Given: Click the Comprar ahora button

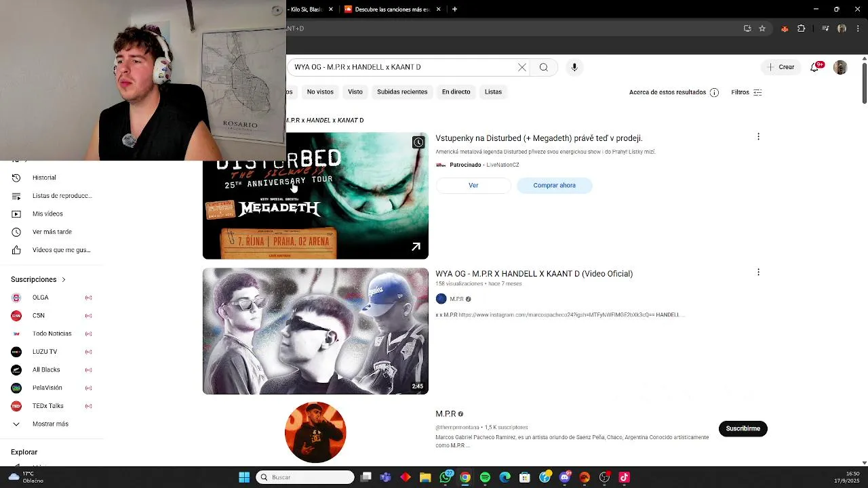Looking at the screenshot, I should pos(554,185).
